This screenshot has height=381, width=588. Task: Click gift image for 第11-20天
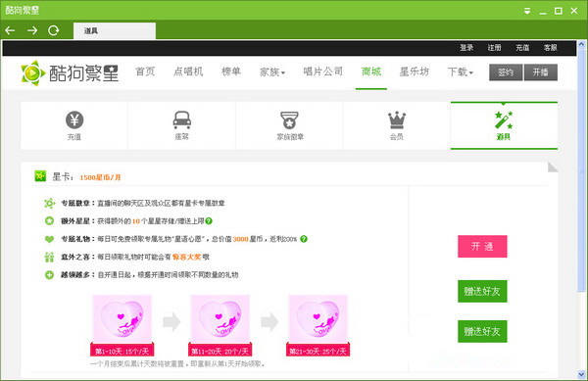pos(220,319)
